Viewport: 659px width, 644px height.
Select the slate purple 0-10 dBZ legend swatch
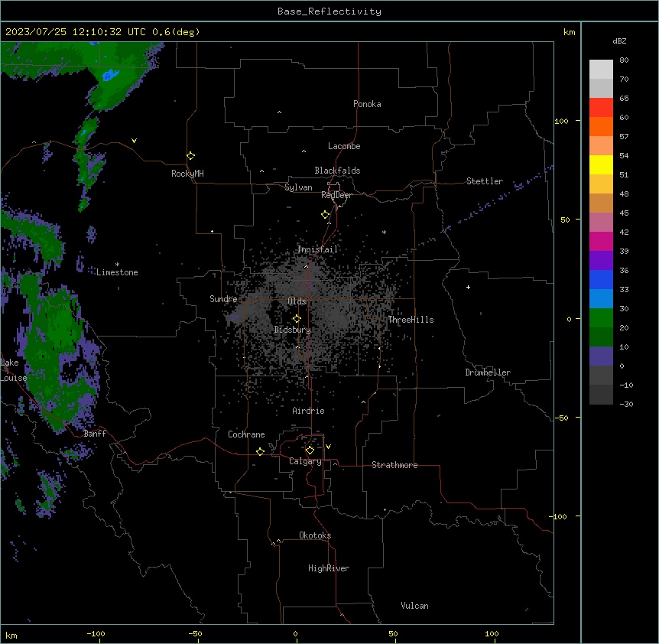(601, 356)
